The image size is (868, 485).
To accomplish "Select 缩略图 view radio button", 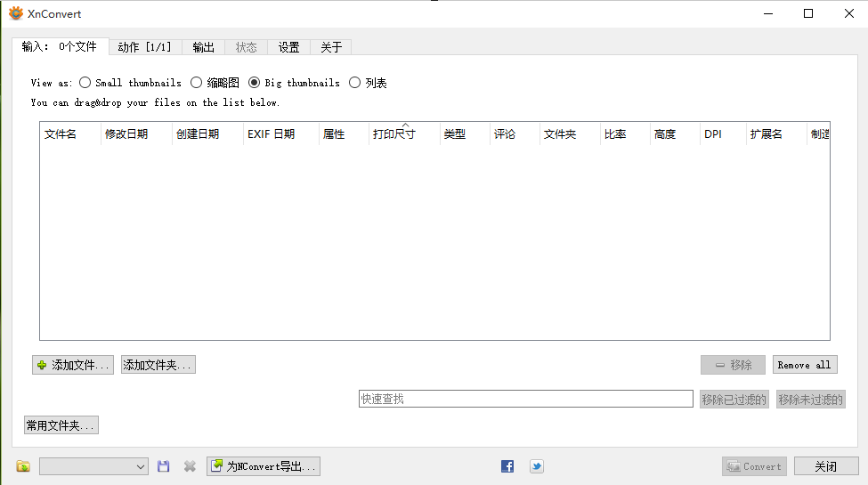I will pos(196,83).
